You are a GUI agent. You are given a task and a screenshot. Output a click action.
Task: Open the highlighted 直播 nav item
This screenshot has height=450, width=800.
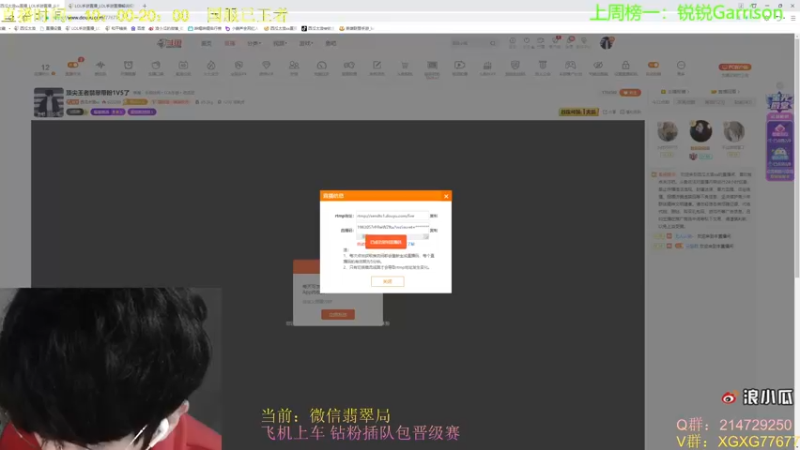pos(230,43)
